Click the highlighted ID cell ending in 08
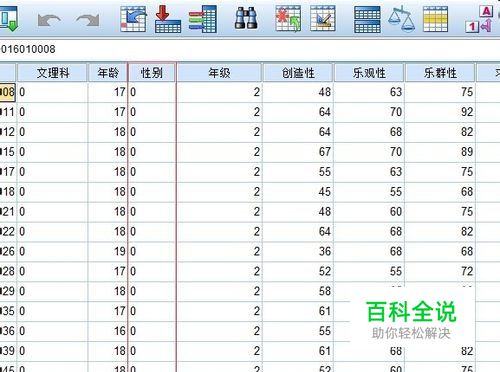This screenshot has width=500, height=372. tap(8, 92)
